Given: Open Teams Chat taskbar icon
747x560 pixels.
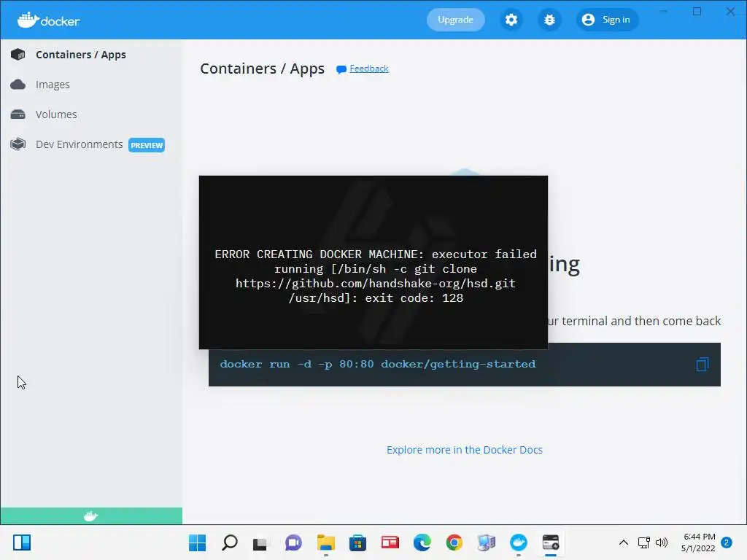Looking at the screenshot, I should tap(293, 542).
